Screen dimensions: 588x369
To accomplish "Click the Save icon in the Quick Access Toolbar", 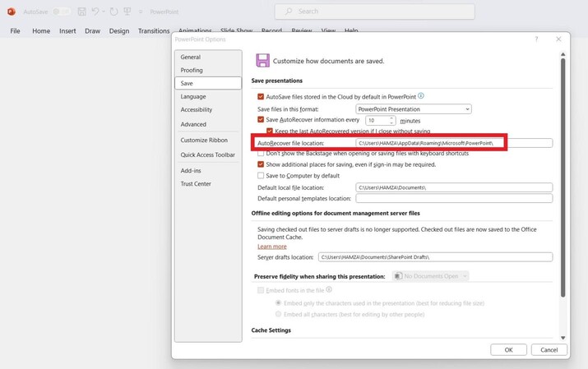I will coord(82,12).
